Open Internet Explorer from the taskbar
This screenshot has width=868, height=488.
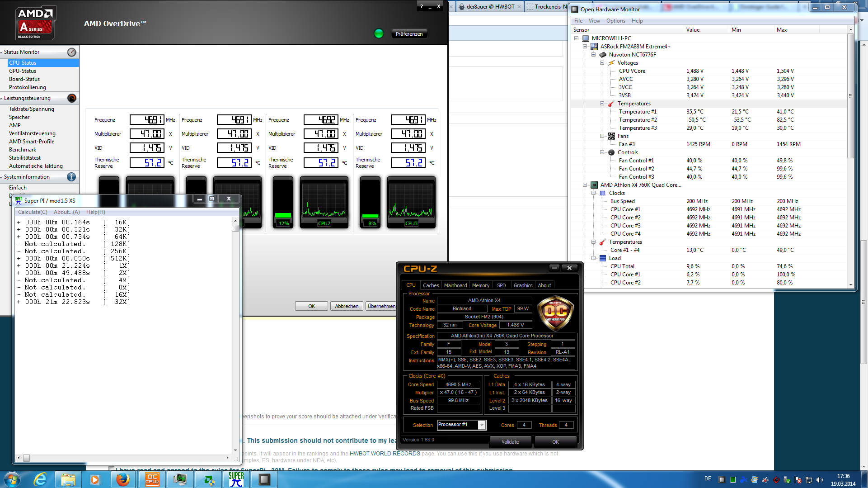pyautogui.click(x=41, y=479)
